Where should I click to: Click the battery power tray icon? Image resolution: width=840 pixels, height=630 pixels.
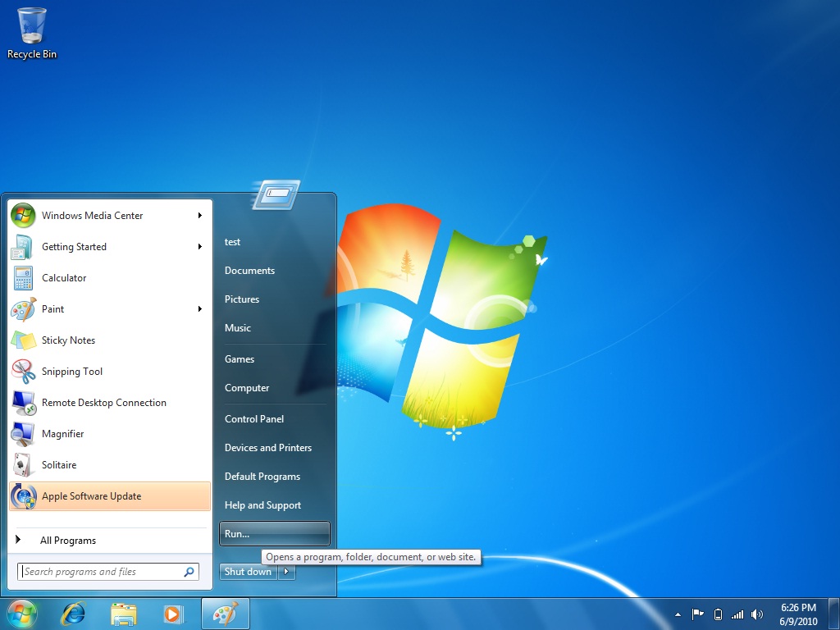click(x=718, y=614)
